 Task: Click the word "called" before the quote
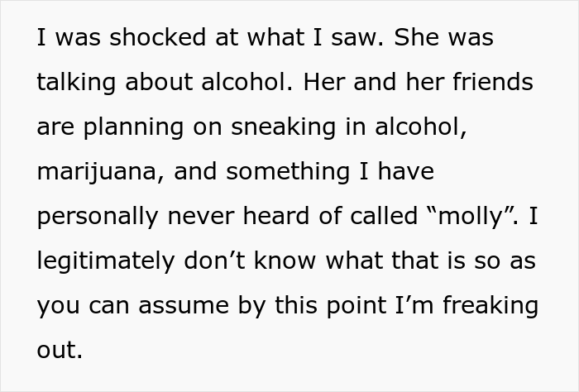[384, 216]
